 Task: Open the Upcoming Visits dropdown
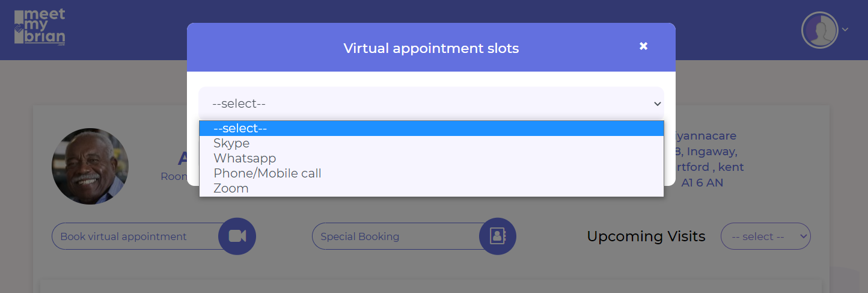click(x=765, y=236)
